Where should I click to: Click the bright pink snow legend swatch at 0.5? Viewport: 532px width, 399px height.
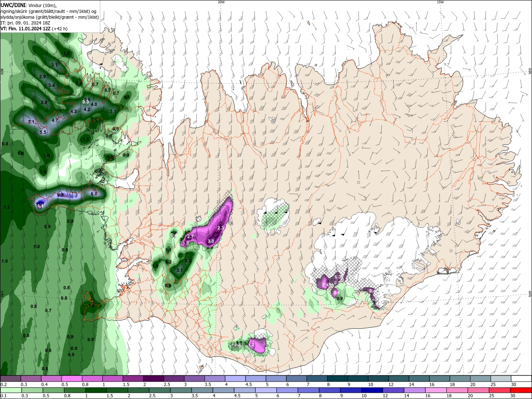pyautogui.click(x=72, y=379)
